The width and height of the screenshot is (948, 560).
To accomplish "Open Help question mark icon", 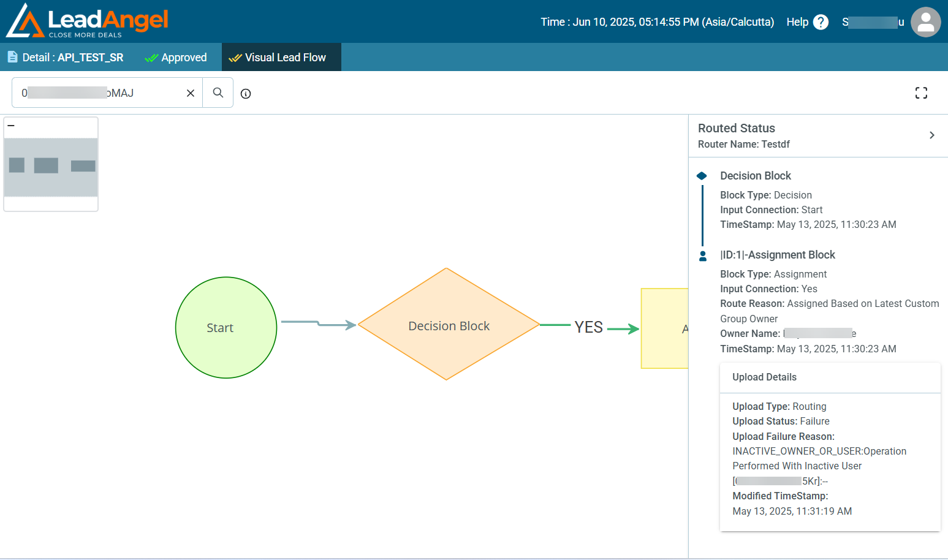I will click(821, 22).
